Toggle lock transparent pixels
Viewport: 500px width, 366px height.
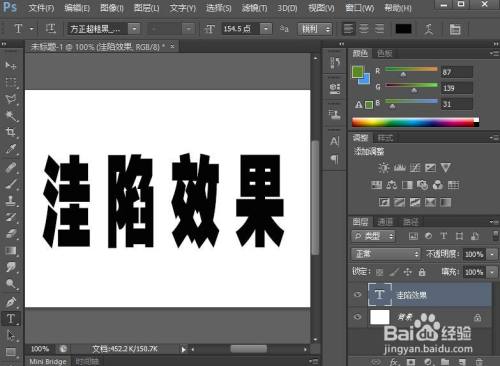click(379, 272)
